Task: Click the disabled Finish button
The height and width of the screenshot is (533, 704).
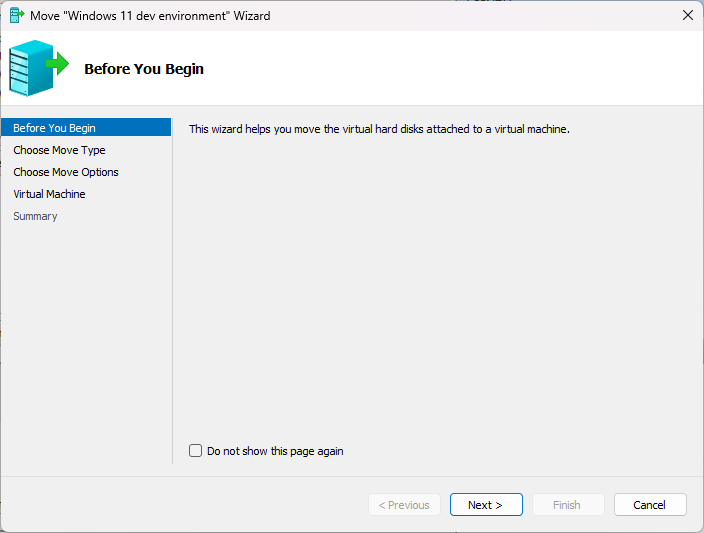Action: [567, 505]
